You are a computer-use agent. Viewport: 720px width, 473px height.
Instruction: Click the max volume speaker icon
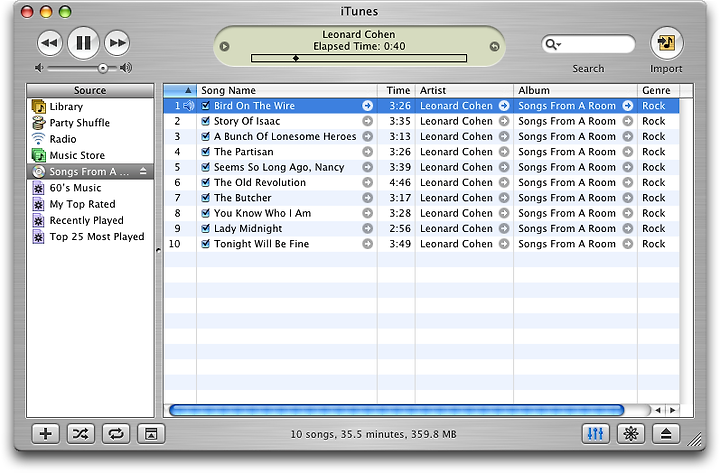tap(126, 68)
